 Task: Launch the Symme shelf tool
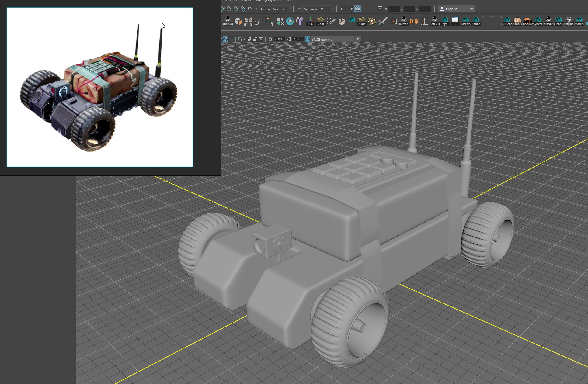pyautogui.click(x=538, y=21)
